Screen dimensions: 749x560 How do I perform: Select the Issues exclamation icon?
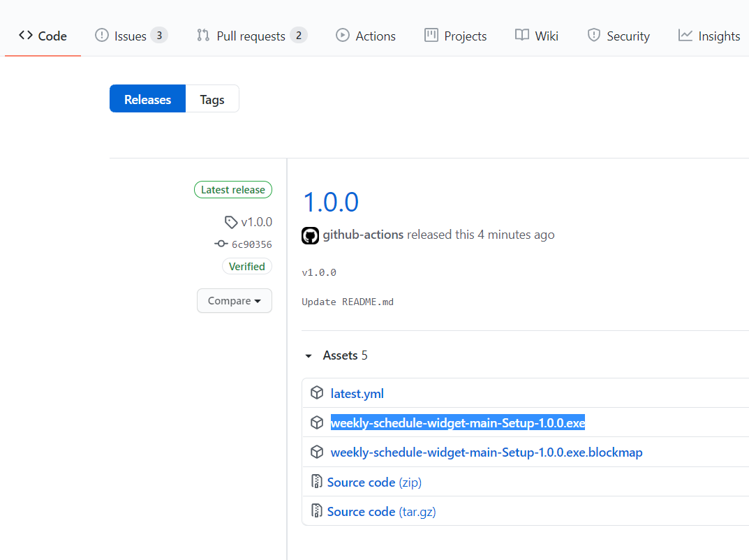[x=101, y=35]
